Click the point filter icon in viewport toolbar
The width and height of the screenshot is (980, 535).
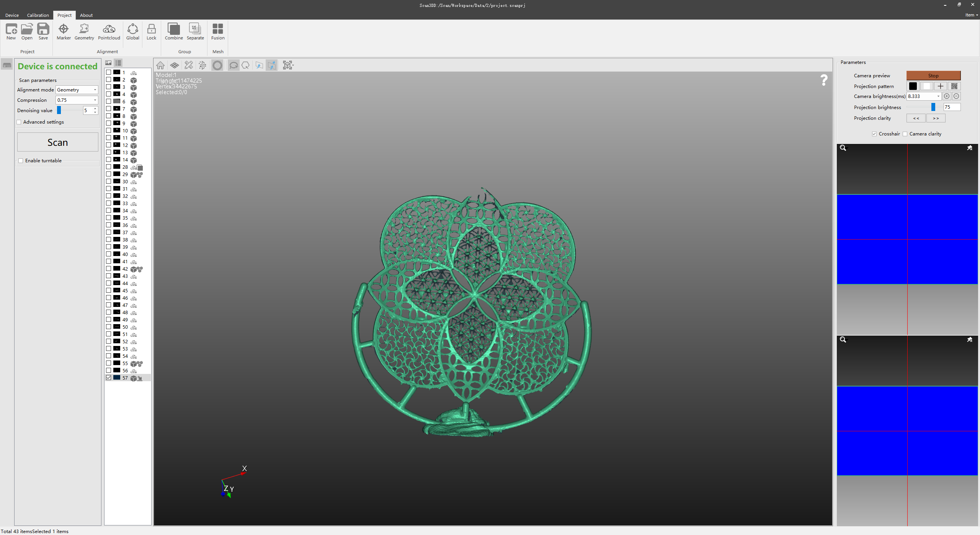203,65
